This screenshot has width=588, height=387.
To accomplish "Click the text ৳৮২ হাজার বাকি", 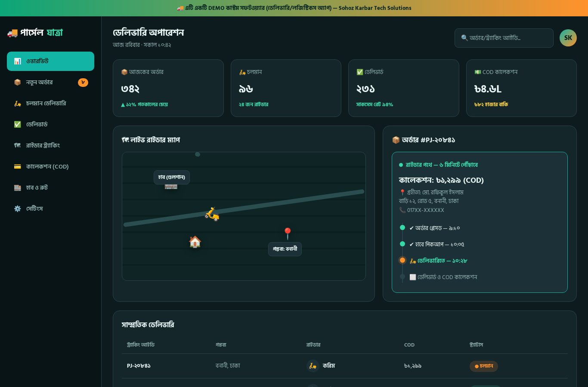I will [491, 104].
